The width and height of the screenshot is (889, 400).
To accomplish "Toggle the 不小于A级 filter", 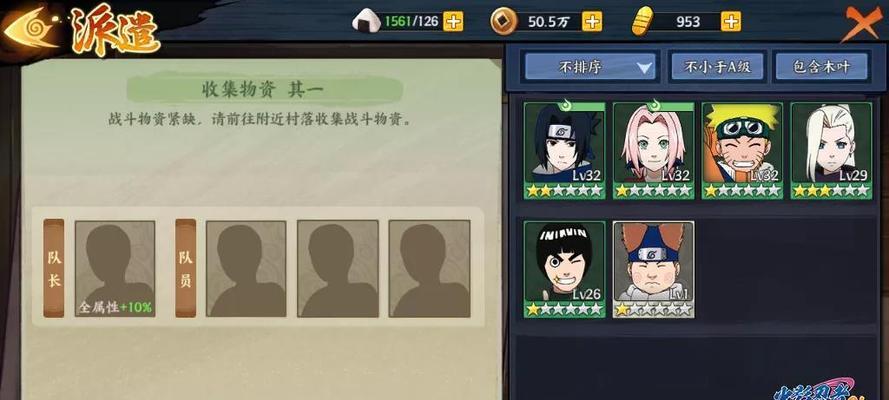I will click(x=717, y=67).
